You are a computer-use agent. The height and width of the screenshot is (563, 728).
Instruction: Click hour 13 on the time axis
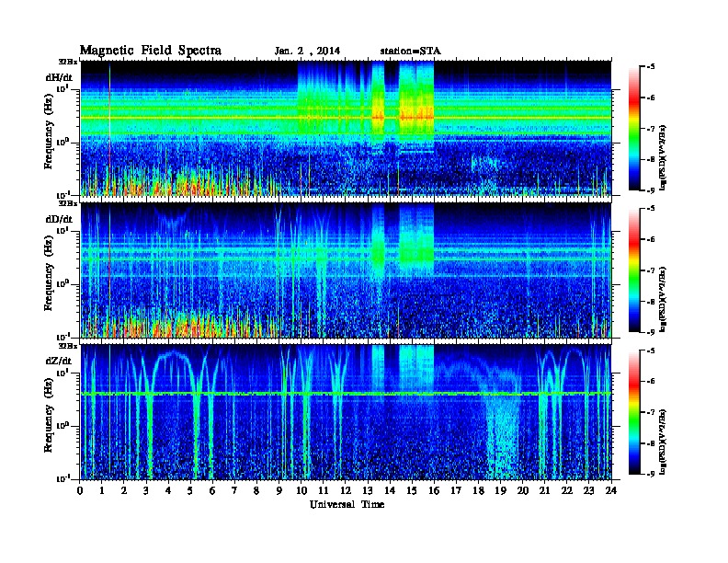point(368,490)
